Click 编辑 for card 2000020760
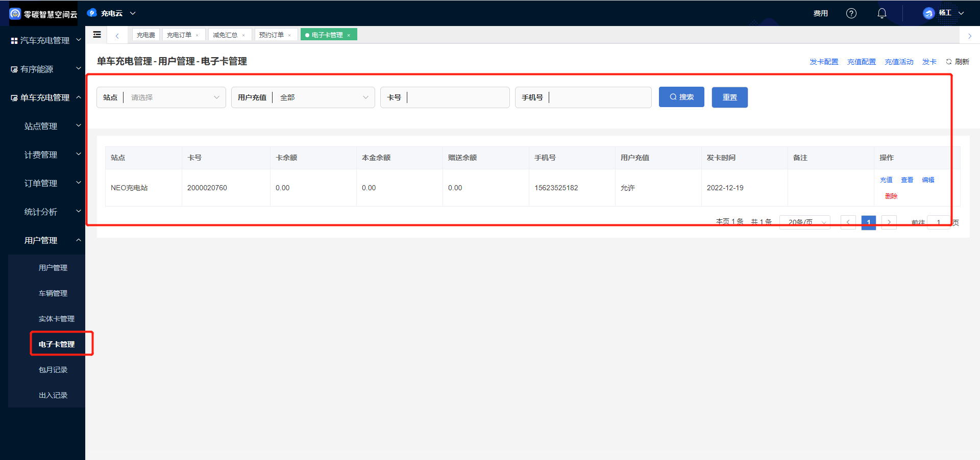 (928, 180)
